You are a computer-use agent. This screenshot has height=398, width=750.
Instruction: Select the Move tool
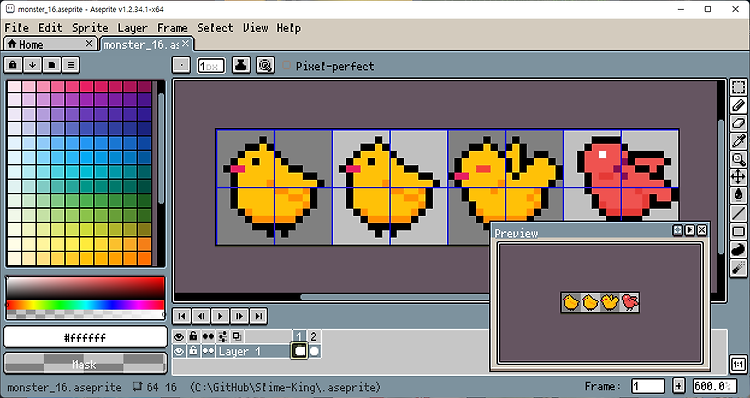(x=739, y=177)
